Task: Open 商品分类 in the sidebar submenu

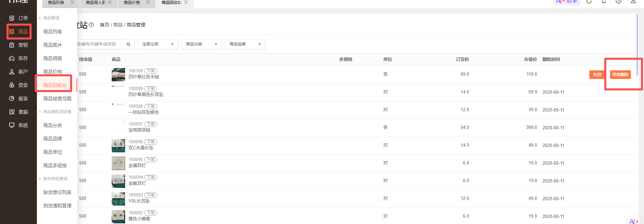Action: coord(53,125)
